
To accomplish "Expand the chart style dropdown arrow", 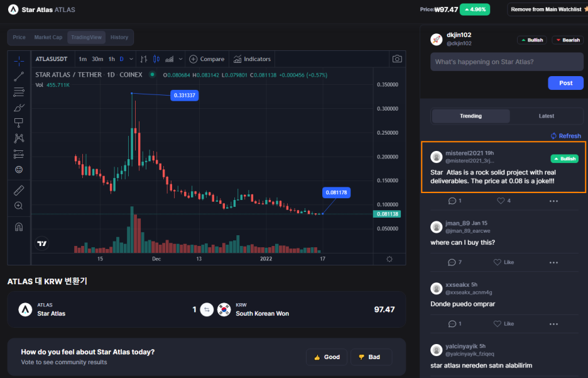I will click(180, 59).
